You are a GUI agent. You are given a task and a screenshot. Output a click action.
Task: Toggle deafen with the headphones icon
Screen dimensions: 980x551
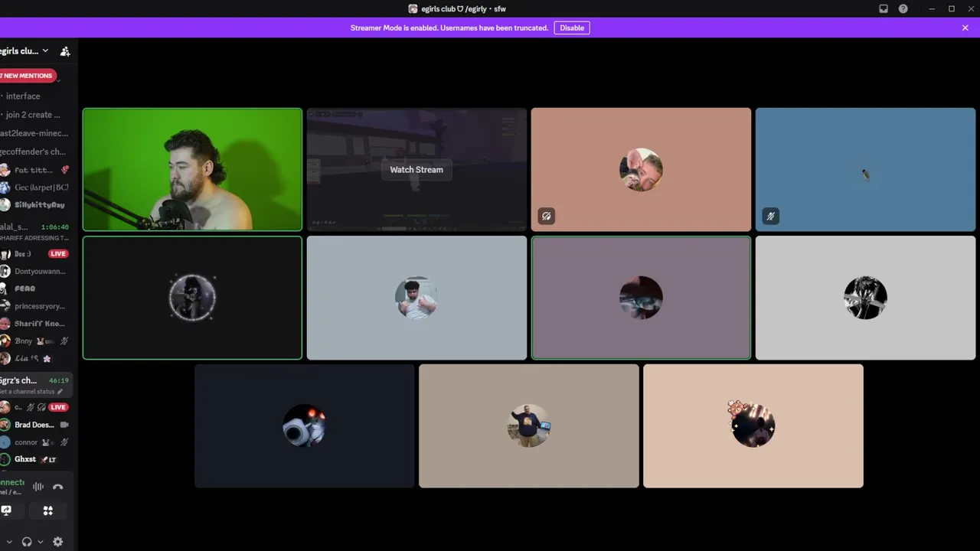click(x=27, y=542)
